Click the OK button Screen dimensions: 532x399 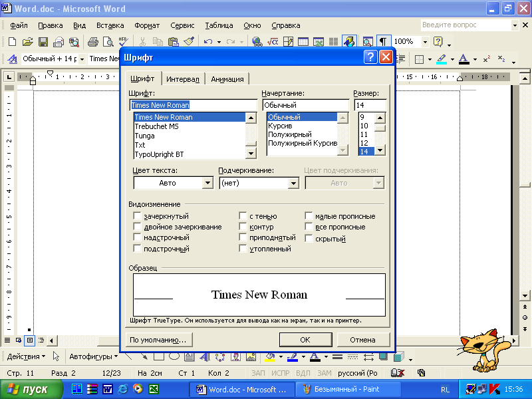[305, 340]
